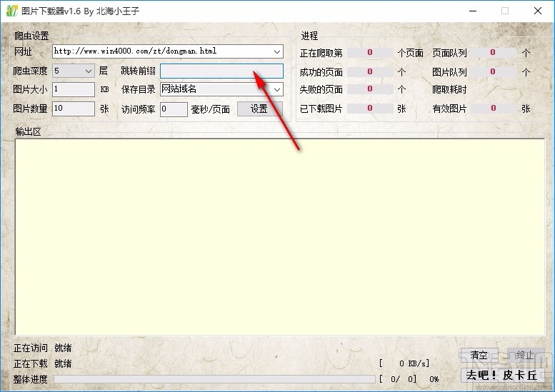The image size is (555, 392).
Task: Click the 页面队列 counter value
Action: (493, 53)
